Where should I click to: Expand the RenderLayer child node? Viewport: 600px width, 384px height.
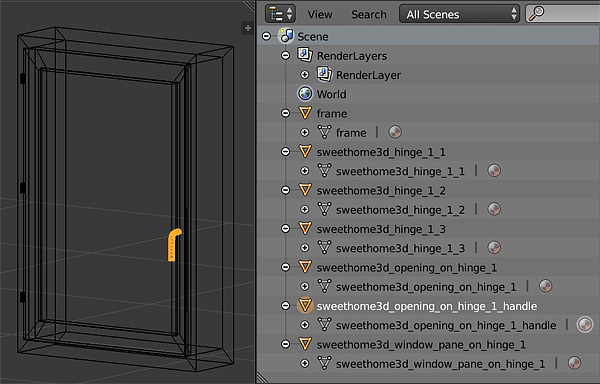(305, 75)
